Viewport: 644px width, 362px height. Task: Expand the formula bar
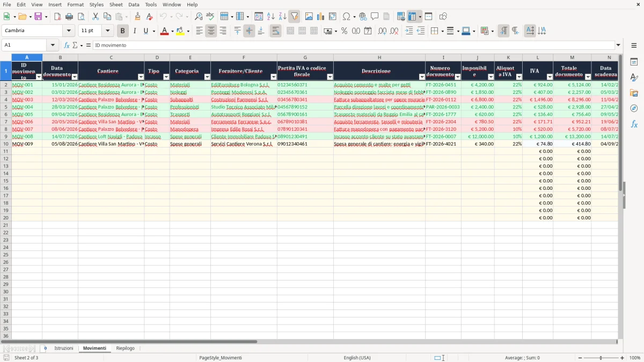point(618,45)
